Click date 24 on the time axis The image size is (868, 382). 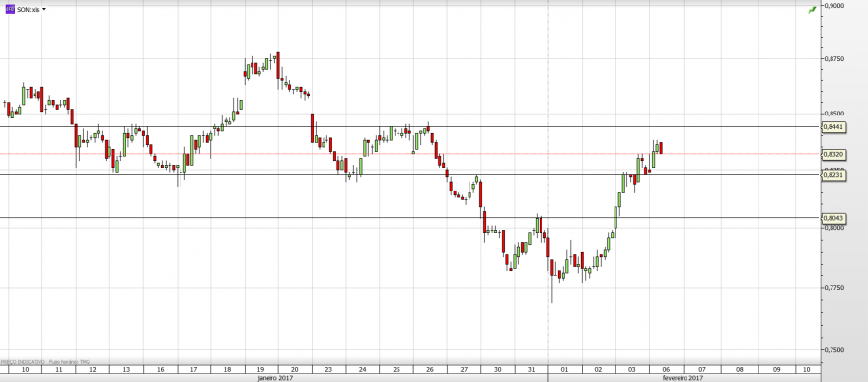pos(363,369)
